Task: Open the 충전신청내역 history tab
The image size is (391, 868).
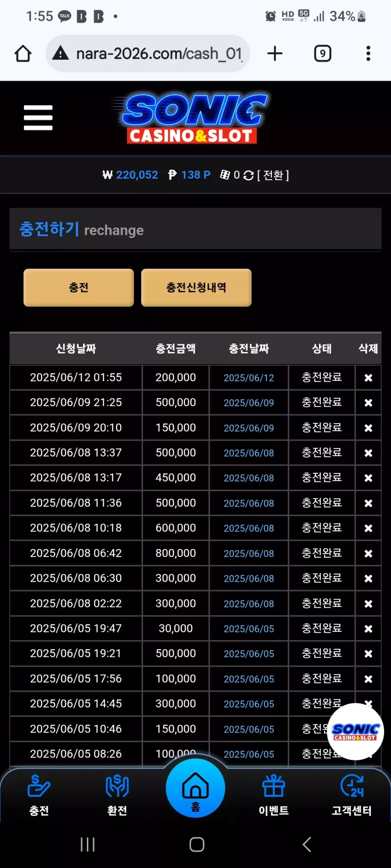Action: 196,288
